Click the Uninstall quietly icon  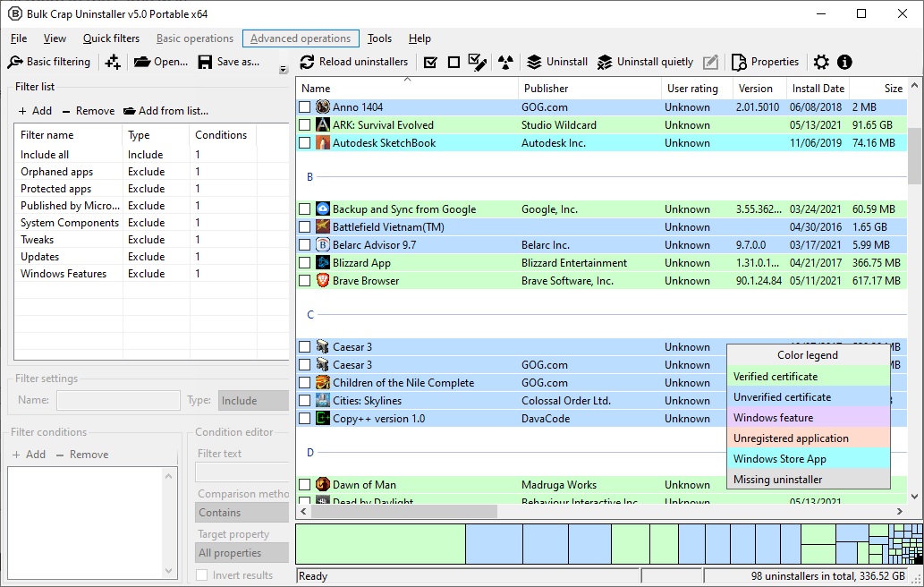point(605,62)
